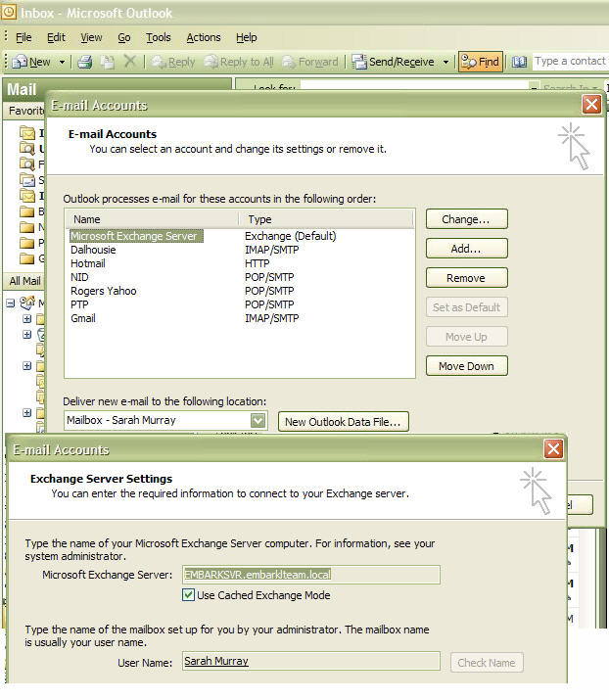Click the Set as Default button
This screenshot has width=609, height=700.
pos(467,307)
